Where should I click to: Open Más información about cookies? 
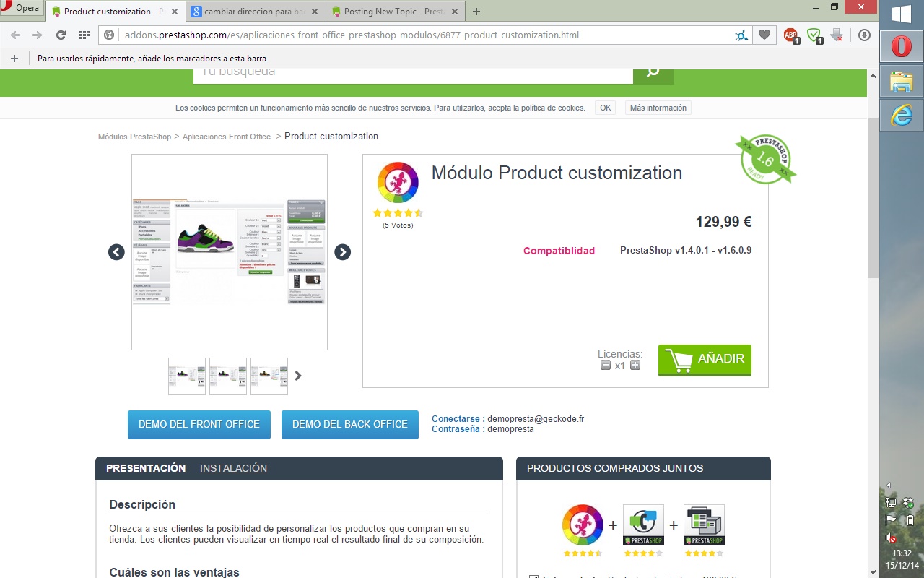tap(658, 108)
